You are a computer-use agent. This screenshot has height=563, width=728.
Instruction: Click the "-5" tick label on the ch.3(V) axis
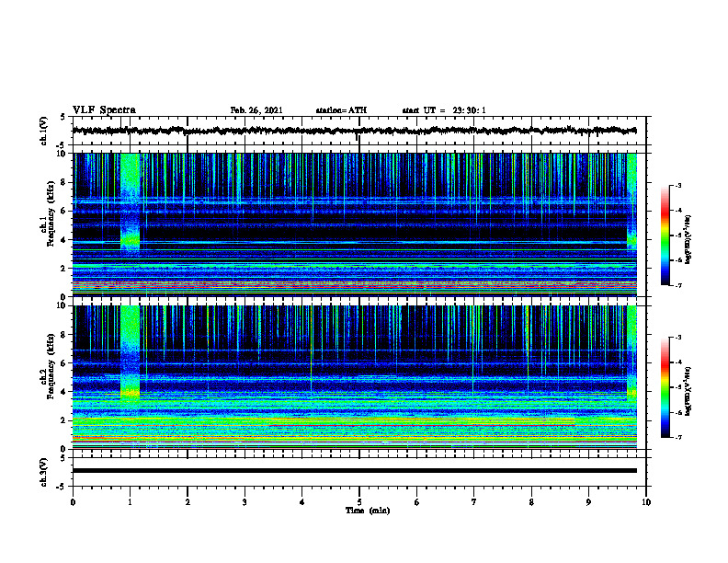[x=61, y=487]
